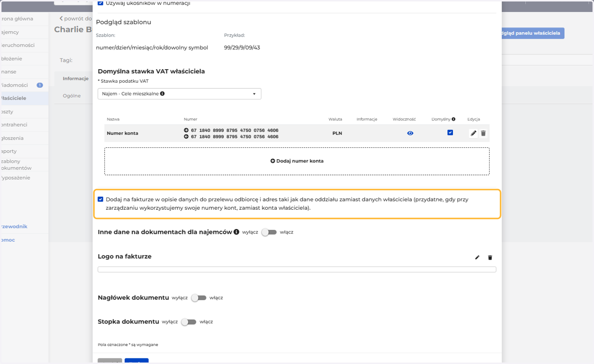This screenshot has height=364, width=594.
Task: Toggle visibility eye for Numer konta
Action: [x=410, y=133]
